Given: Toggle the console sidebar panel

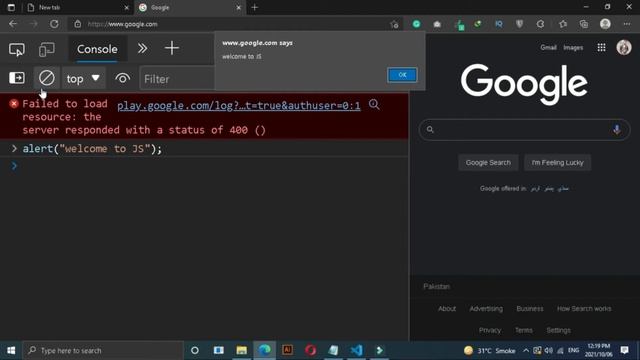Looking at the screenshot, I should (x=17, y=78).
